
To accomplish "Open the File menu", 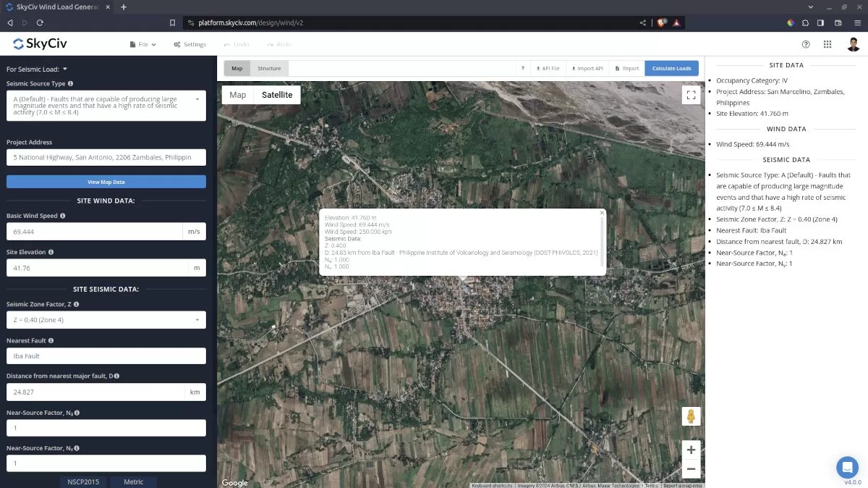I will pos(142,43).
